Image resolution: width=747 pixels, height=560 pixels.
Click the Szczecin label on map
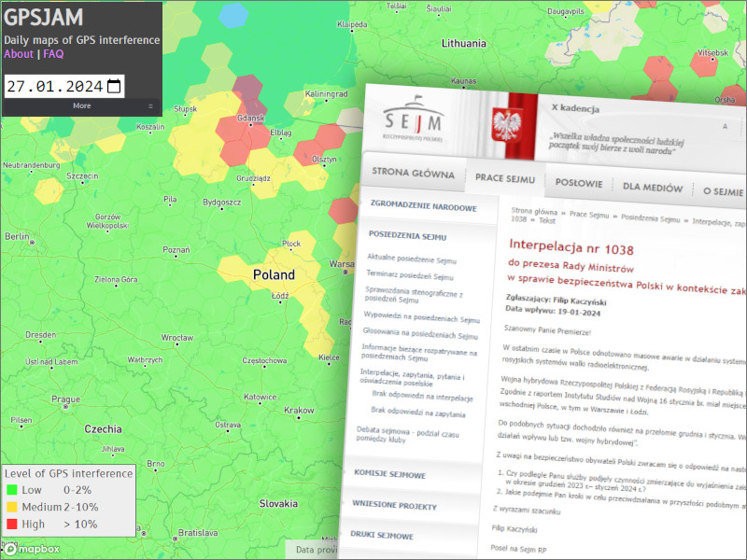tap(82, 175)
